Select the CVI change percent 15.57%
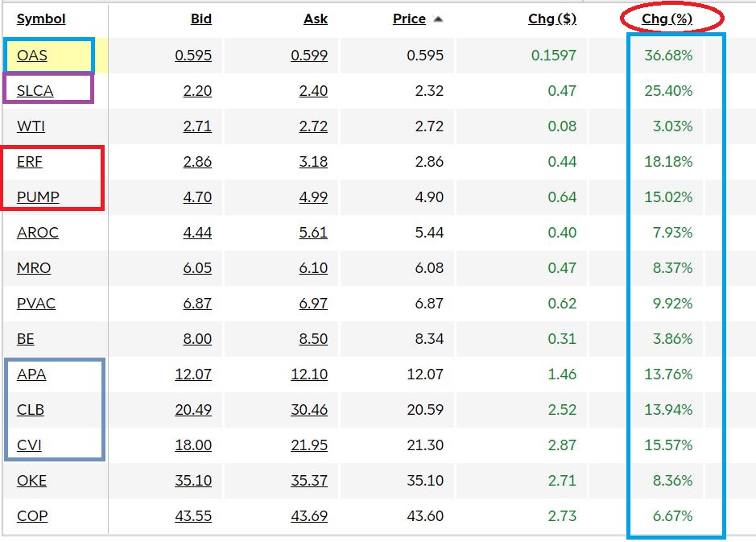 (668, 445)
